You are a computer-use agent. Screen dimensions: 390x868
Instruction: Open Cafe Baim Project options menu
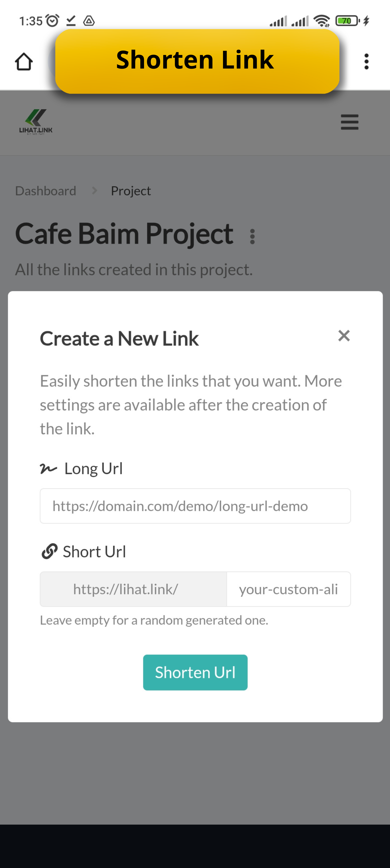(252, 237)
